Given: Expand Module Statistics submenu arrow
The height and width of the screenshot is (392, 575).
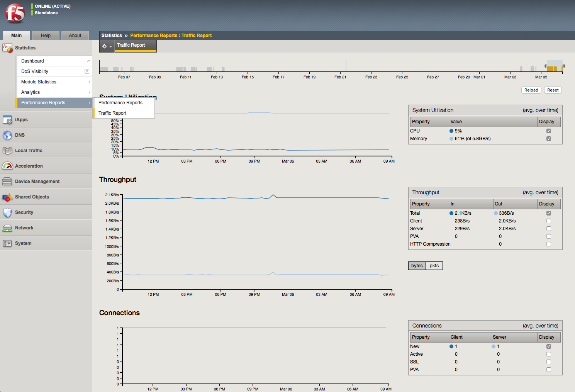Looking at the screenshot, I should click(89, 82).
